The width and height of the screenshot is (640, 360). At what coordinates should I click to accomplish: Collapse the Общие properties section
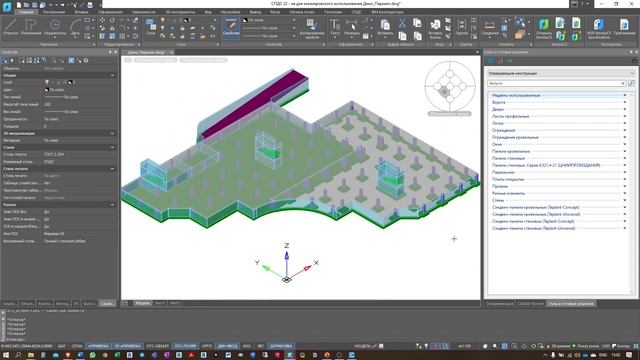(x=112, y=76)
